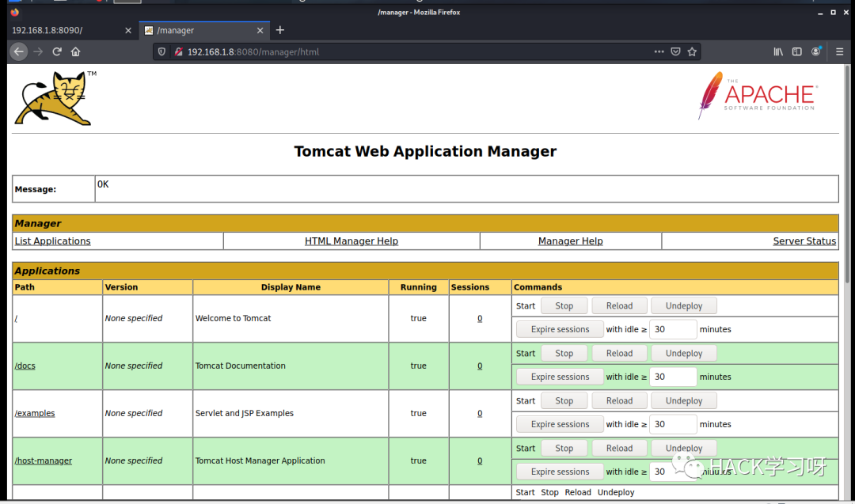Bookmark this page with the star icon

click(x=692, y=51)
